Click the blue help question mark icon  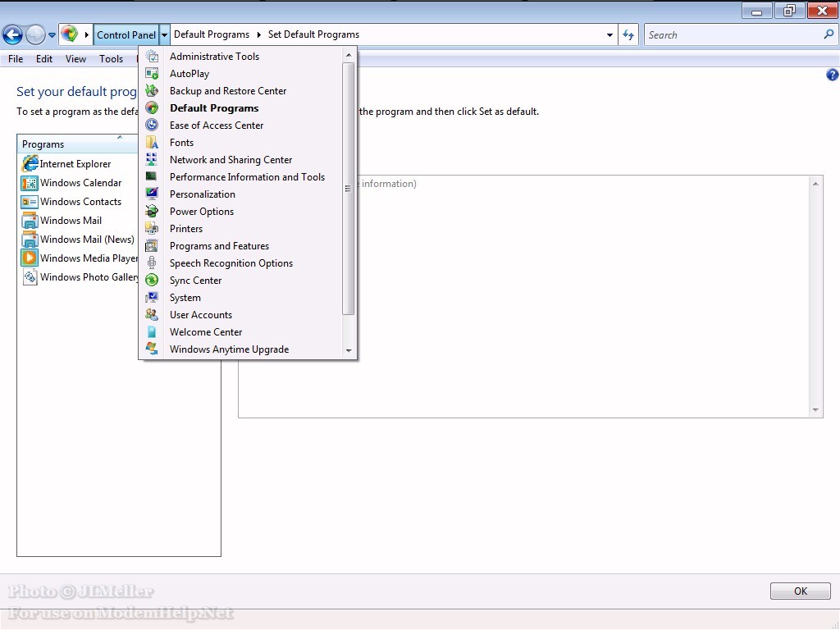(832, 75)
